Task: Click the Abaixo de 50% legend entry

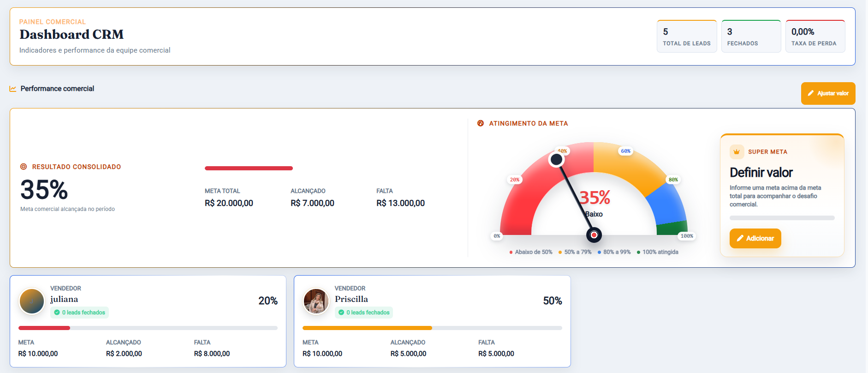Action: point(531,252)
